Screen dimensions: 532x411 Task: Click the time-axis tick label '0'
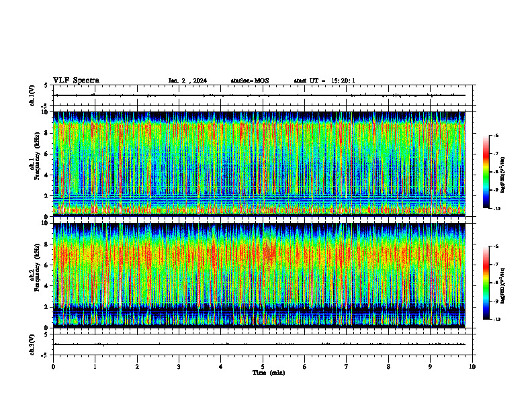(53, 367)
